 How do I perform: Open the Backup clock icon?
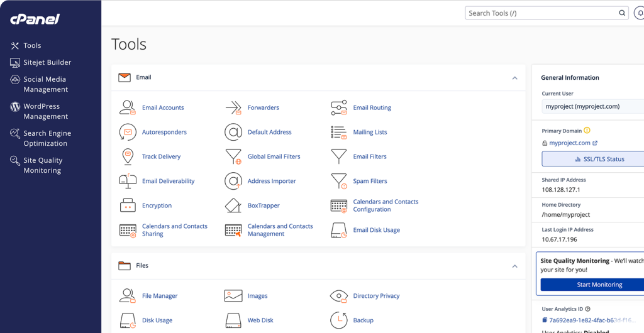point(339,320)
